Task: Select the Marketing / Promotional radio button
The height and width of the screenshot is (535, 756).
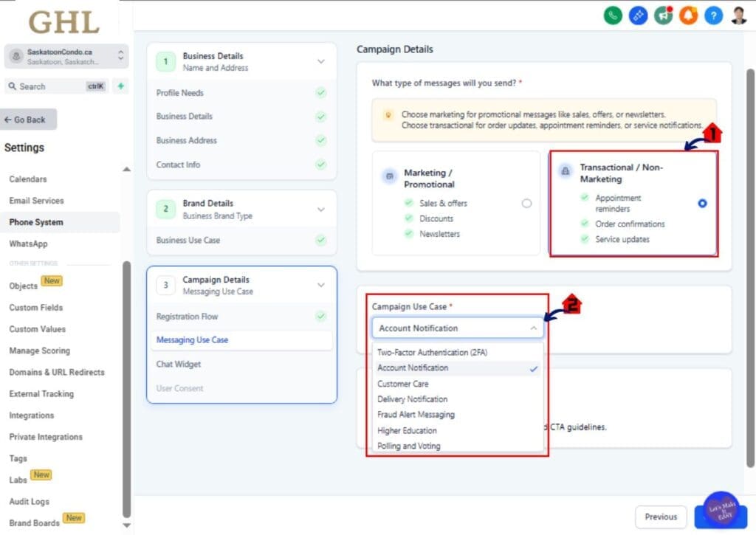Action: click(526, 204)
